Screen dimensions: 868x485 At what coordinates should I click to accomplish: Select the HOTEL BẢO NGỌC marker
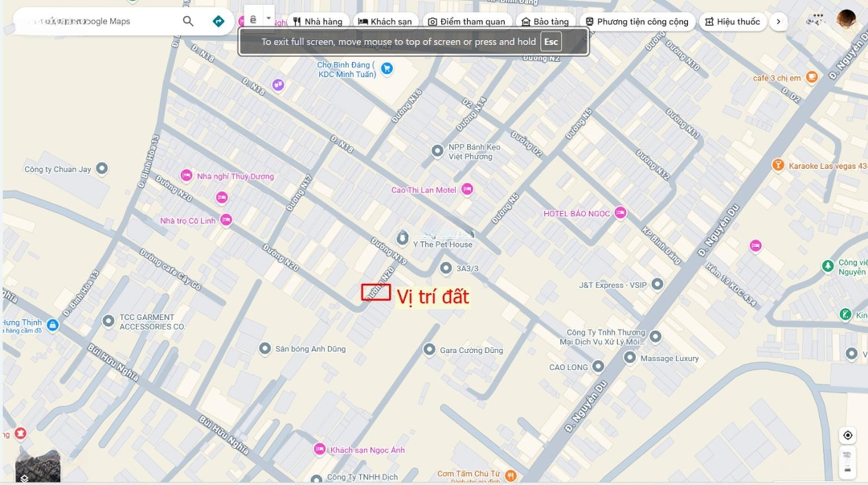tap(620, 213)
